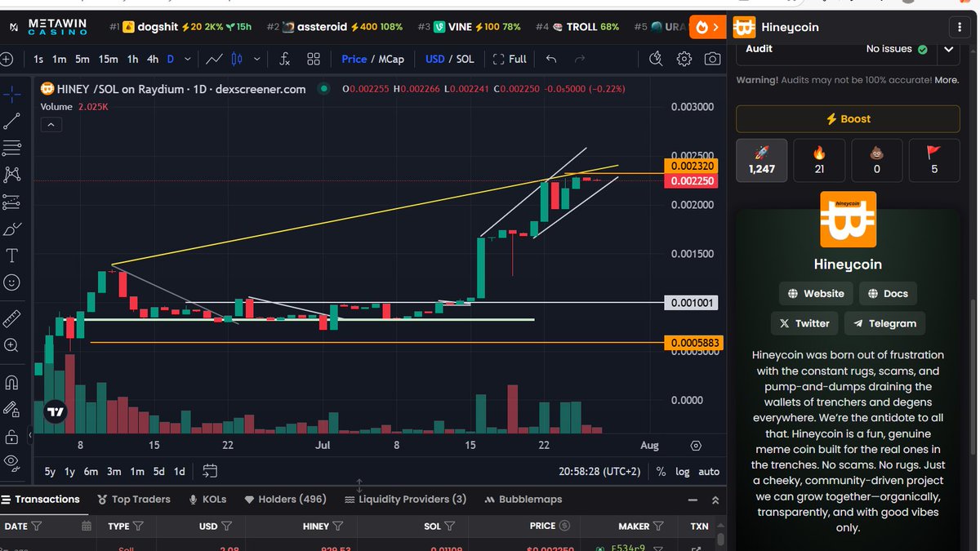980x551 pixels.
Task: Open go to date calendar icon
Action: click(x=210, y=471)
